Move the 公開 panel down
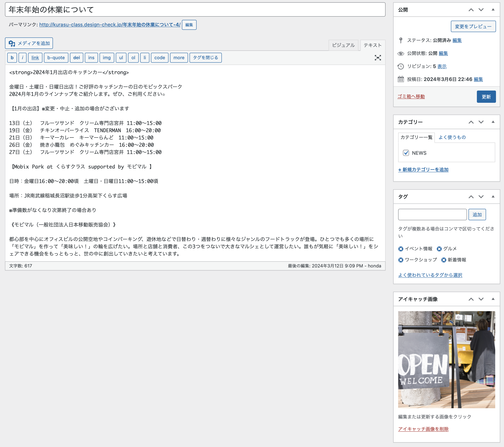This screenshot has width=504, height=447. (x=481, y=10)
